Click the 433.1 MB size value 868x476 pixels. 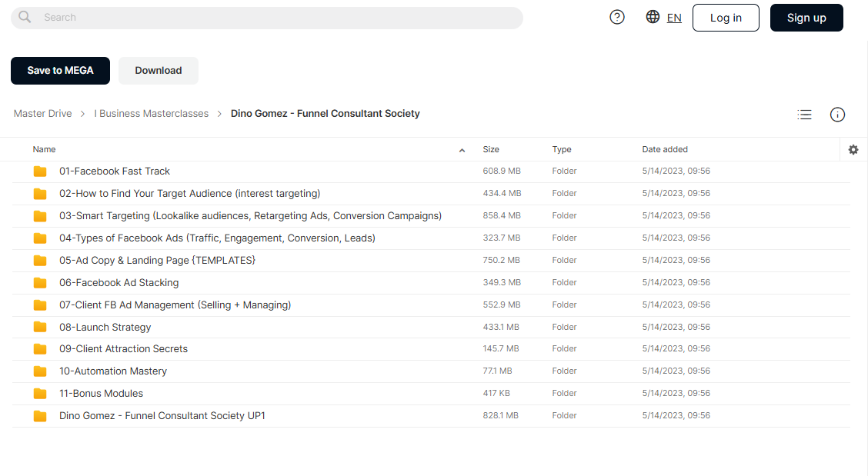tap(501, 327)
